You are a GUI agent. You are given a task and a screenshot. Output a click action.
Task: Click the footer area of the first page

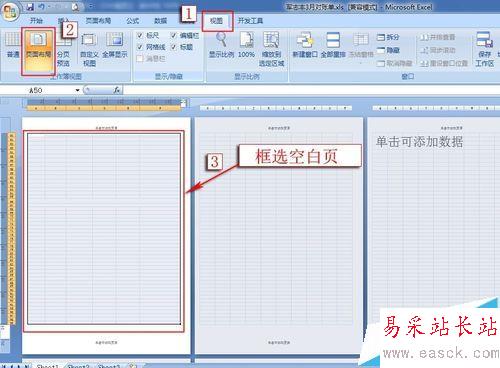click(x=106, y=342)
